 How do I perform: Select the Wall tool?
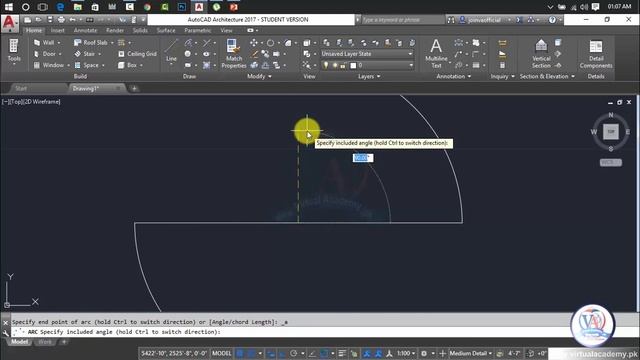tap(44, 42)
